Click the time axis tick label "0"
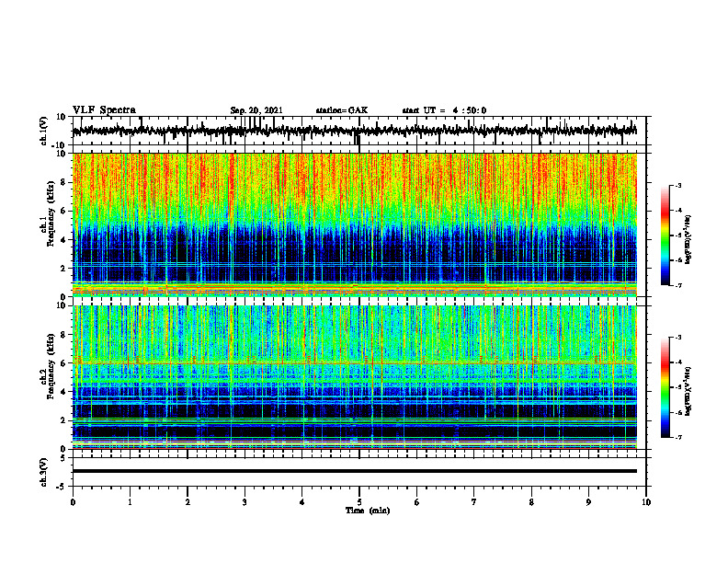Viewport: 728px width, 563px height. pos(73,502)
